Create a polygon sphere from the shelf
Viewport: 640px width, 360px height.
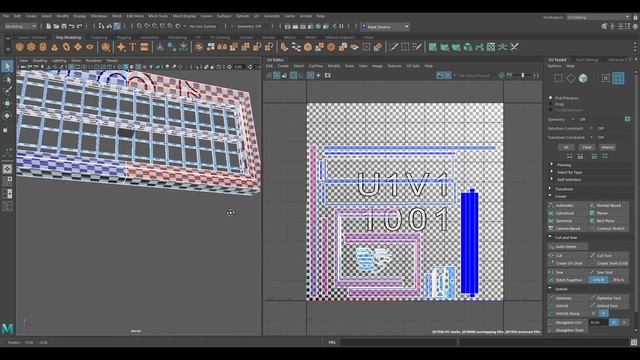pyautogui.click(x=20, y=47)
